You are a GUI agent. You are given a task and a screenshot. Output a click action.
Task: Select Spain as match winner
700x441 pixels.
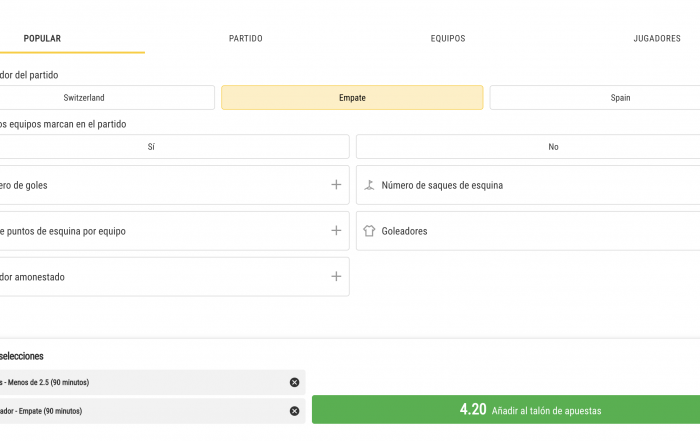point(595,98)
